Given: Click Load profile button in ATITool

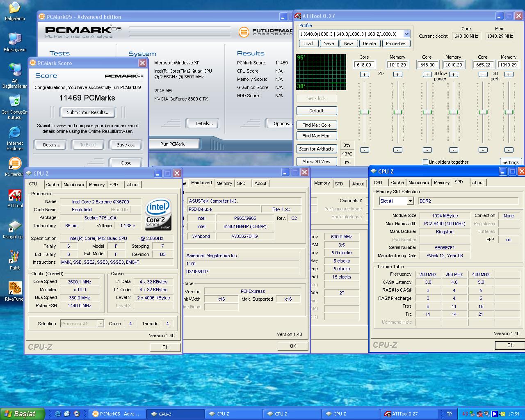Looking at the screenshot, I should [x=308, y=43].
